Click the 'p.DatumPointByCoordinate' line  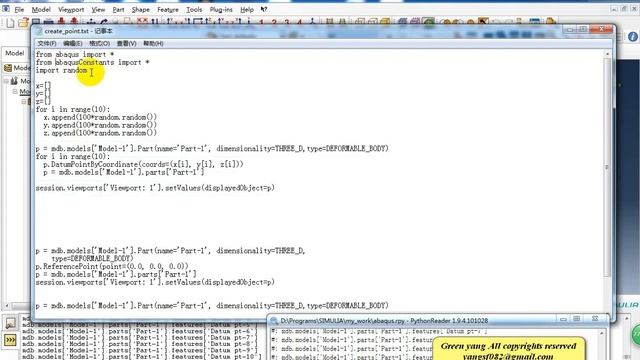143,164
